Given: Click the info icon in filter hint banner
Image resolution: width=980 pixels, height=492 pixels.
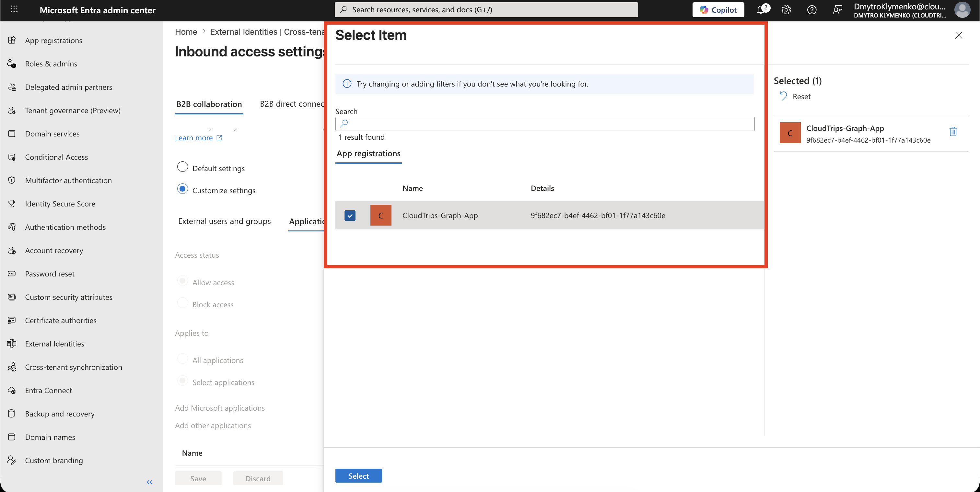Looking at the screenshot, I should (347, 84).
